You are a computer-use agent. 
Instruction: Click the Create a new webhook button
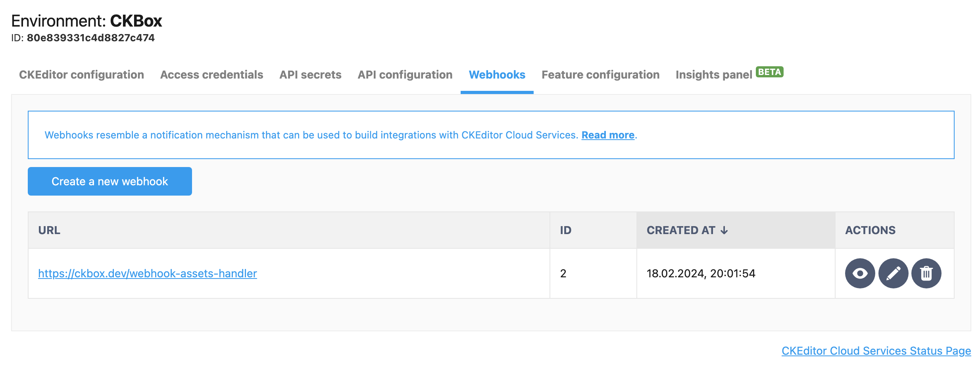110,181
